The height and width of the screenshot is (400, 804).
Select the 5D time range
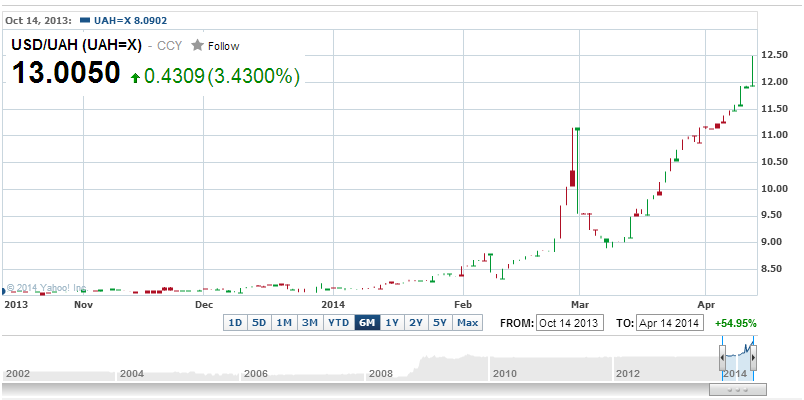pyautogui.click(x=259, y=323)
